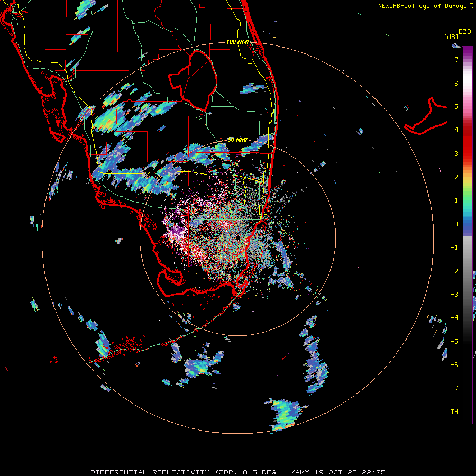476x476 pixels.
Task: Select the -1 value on the scale
Action: (454, 248)
